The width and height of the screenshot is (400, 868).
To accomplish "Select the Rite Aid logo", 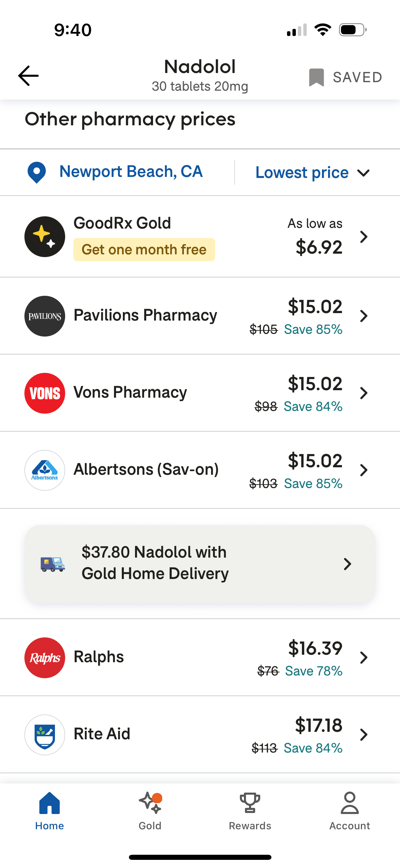I will (x=45, y=735).
